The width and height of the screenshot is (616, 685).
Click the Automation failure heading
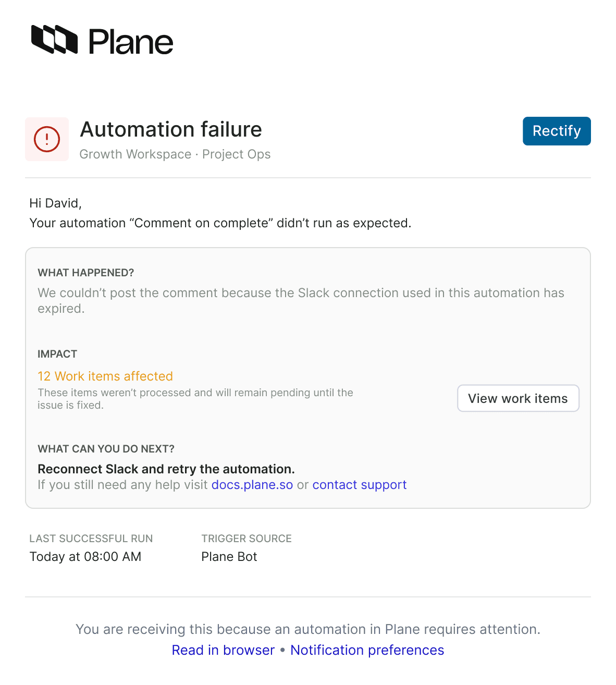click(x=171, y=129)
